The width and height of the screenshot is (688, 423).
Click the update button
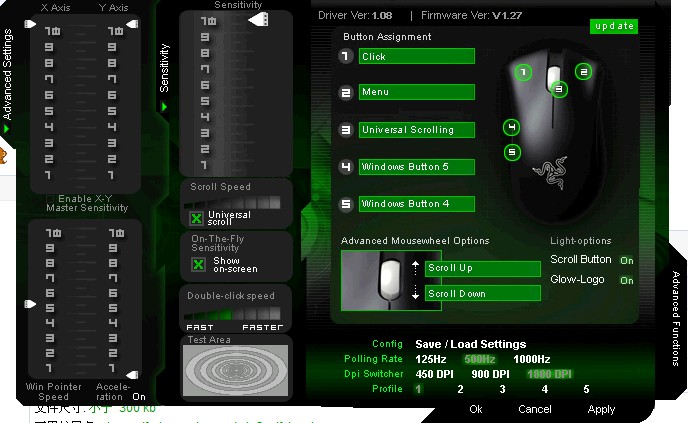pyautogui.click(x=613, y=26)
